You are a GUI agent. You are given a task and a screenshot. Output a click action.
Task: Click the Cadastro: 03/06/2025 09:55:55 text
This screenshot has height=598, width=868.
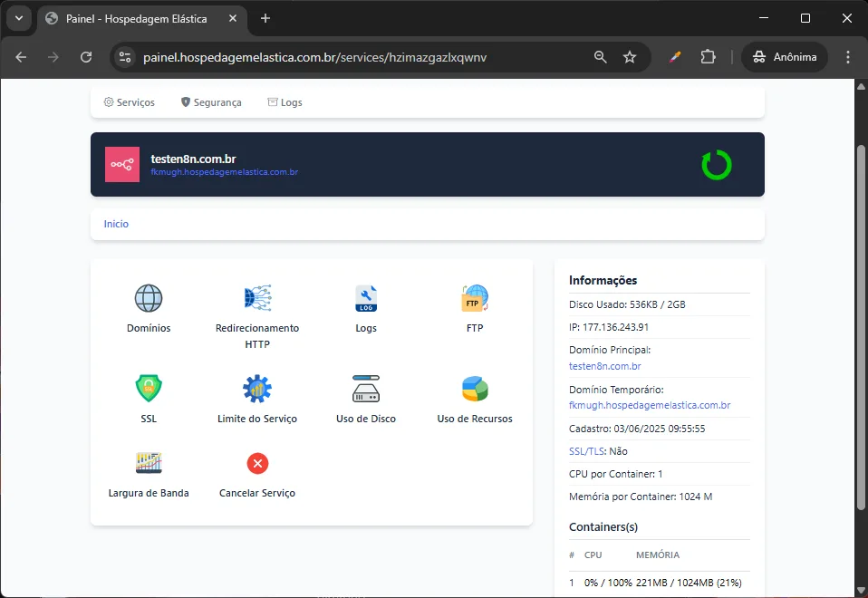coord(637,429)
